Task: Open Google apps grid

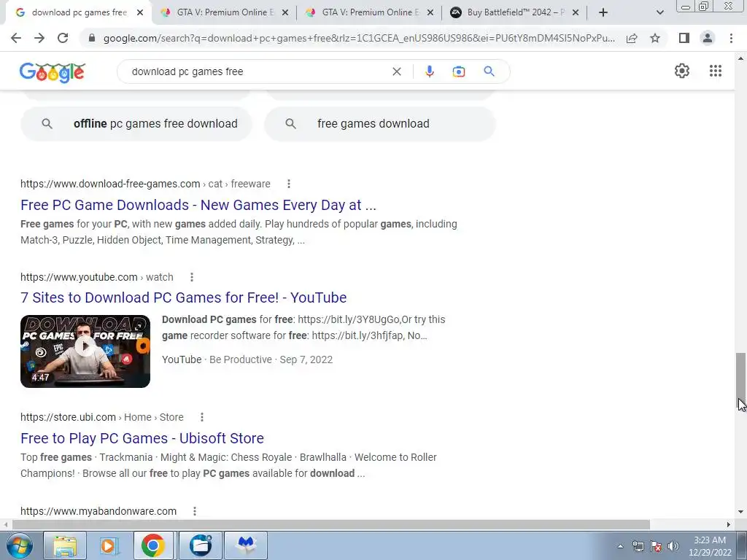Action: click(716, 71)
